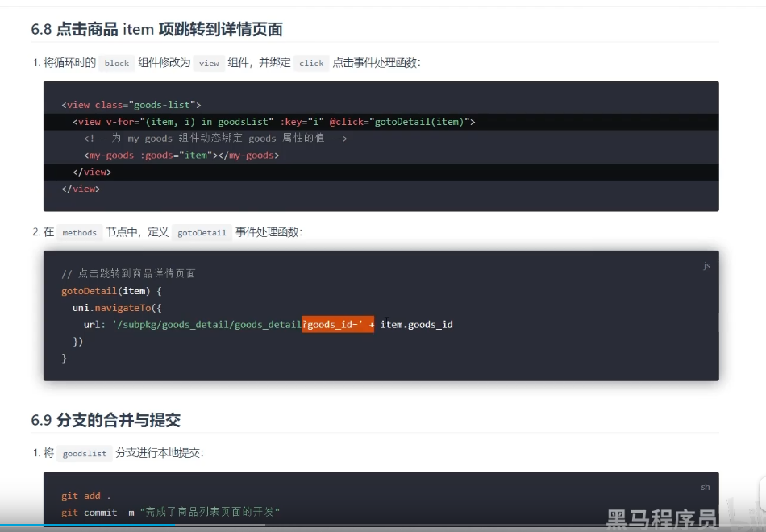Click the "sh" language label
The height and width of the screenshot is (532, 766).
pyautogui.click(x=706, y=487)
